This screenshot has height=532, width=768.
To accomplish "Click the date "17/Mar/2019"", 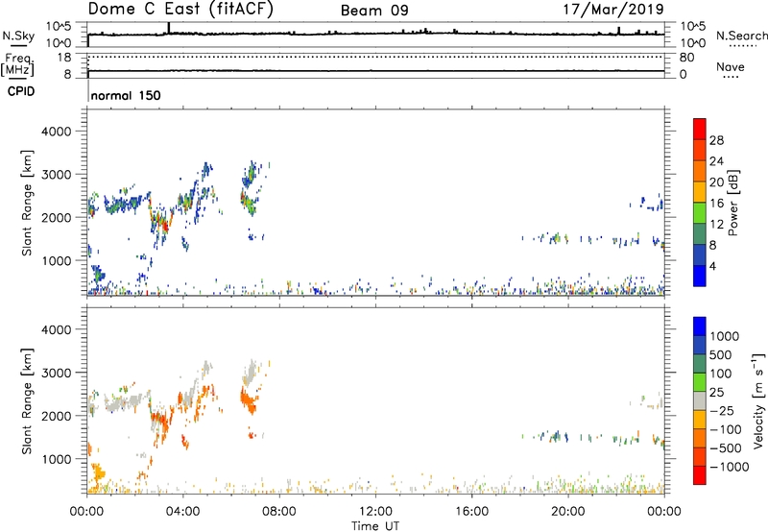I will [613, 10].
